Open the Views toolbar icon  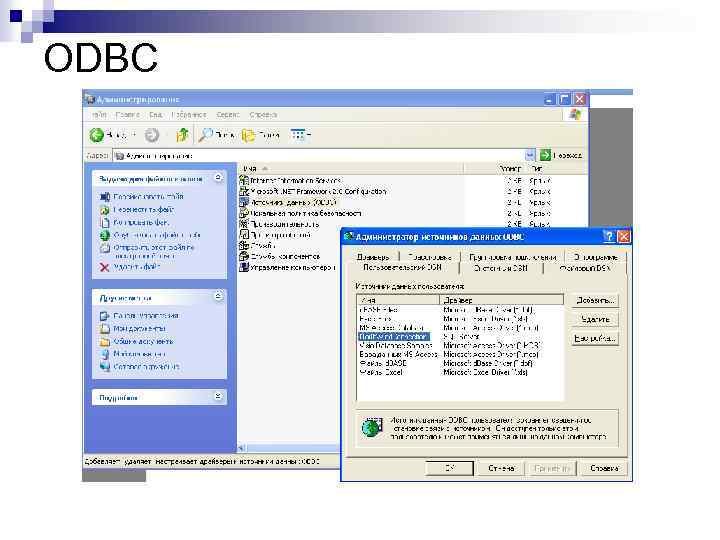click(x=298, y=135)
